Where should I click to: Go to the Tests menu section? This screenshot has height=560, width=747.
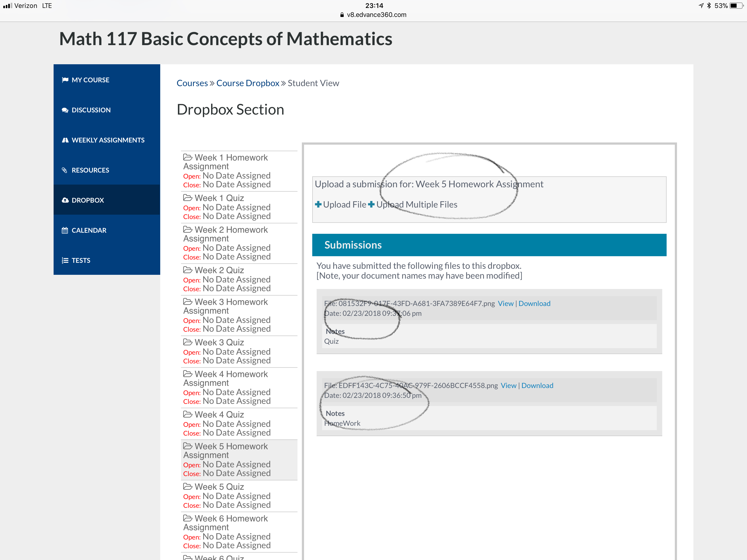coord(81,260)
